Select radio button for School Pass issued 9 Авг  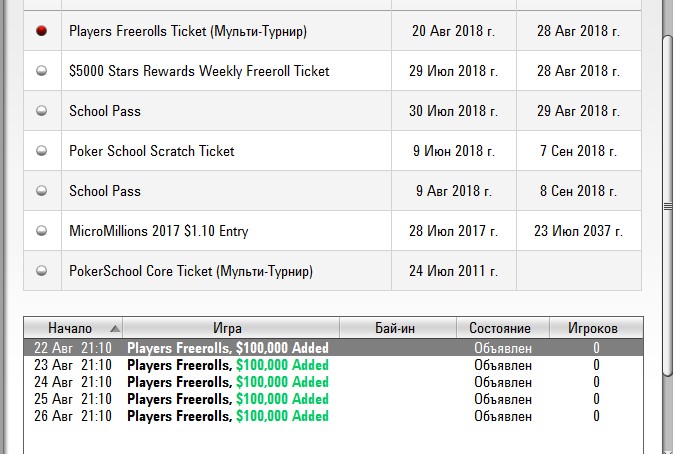click(x=42, y=191)
